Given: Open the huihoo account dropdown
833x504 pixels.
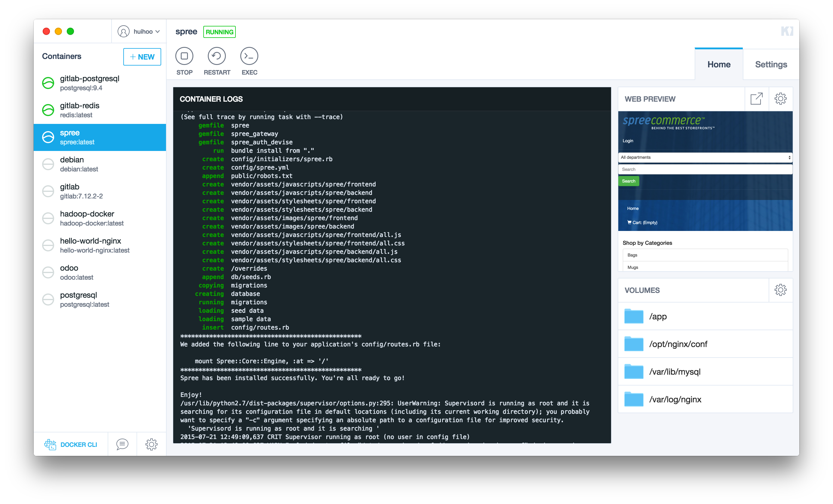Looking at the screenshot, I should [139, 32].
